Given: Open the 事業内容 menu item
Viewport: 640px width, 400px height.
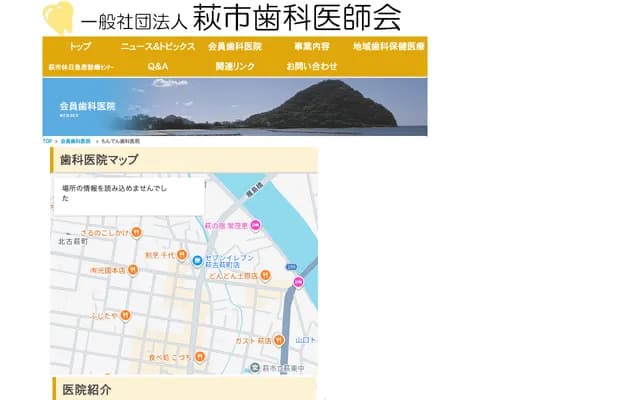Looking at the screenshot, I should click(311, 47).
